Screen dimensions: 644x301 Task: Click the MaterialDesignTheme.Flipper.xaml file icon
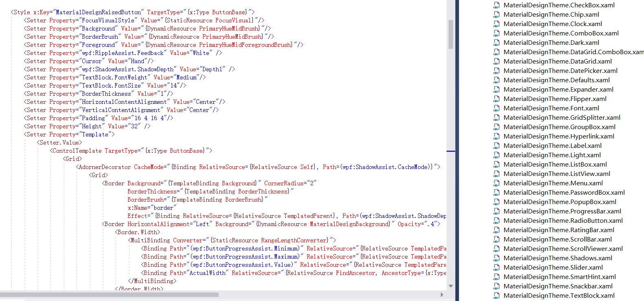coord(496,99)
